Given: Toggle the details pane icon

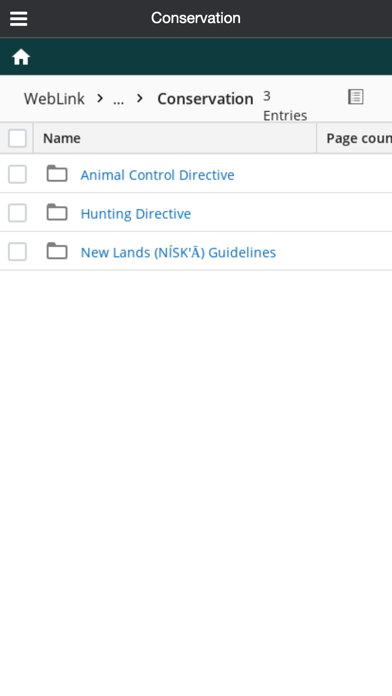Looking at the screenshot, I should point(356,96).
